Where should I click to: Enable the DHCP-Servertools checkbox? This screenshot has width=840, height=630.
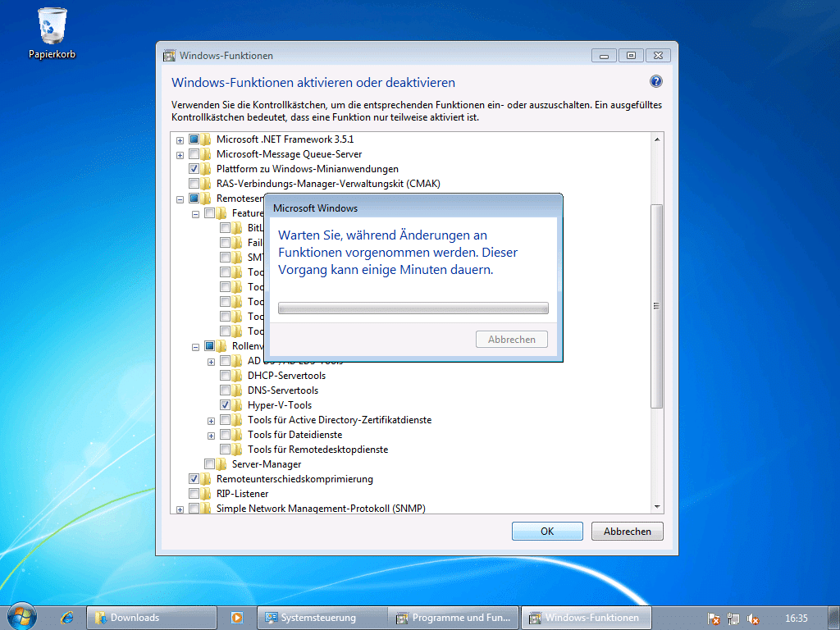(225, 376)
